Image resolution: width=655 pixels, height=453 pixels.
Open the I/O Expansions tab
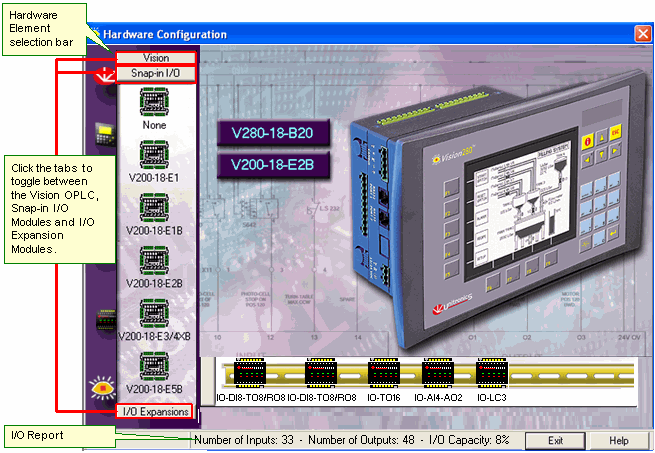155,412
